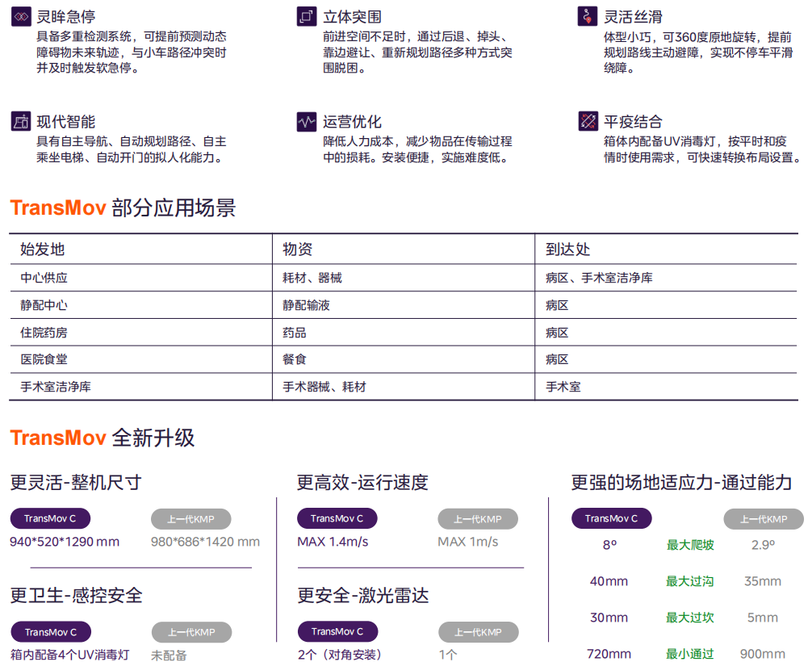Click the 更强的场地适应力-通过能力 heading

coord(681,482)
